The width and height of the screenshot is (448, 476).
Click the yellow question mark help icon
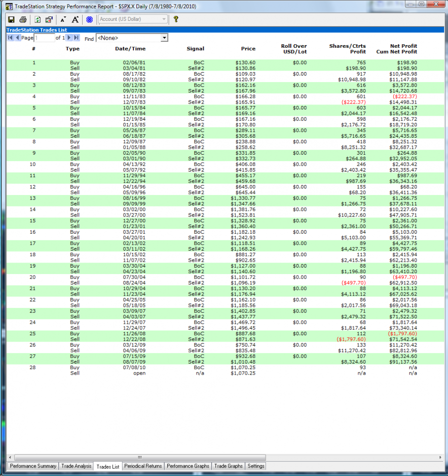click(176, 19)
